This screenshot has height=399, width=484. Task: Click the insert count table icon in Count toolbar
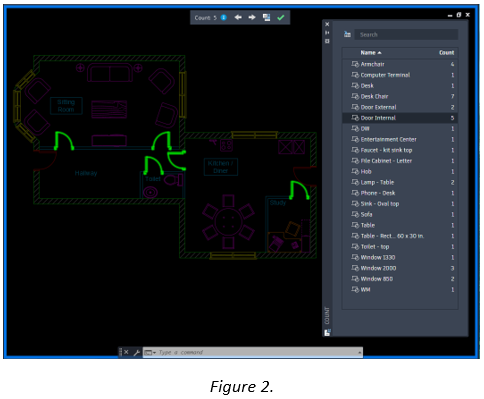(x=266, y=17)
